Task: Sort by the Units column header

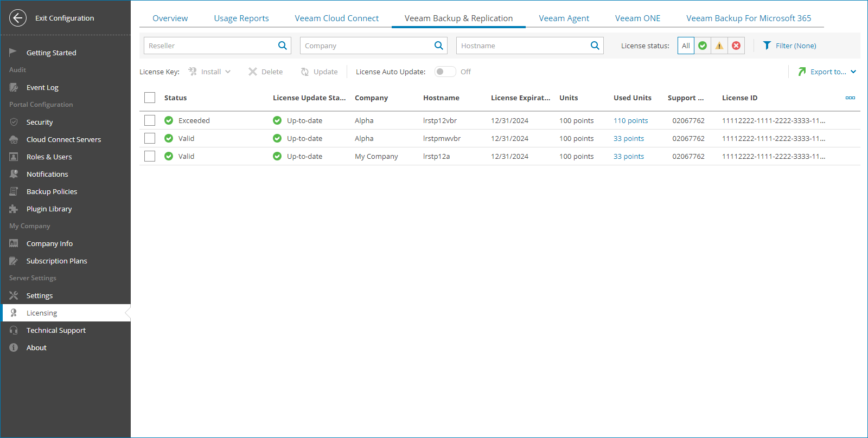Action: (569, 98)
